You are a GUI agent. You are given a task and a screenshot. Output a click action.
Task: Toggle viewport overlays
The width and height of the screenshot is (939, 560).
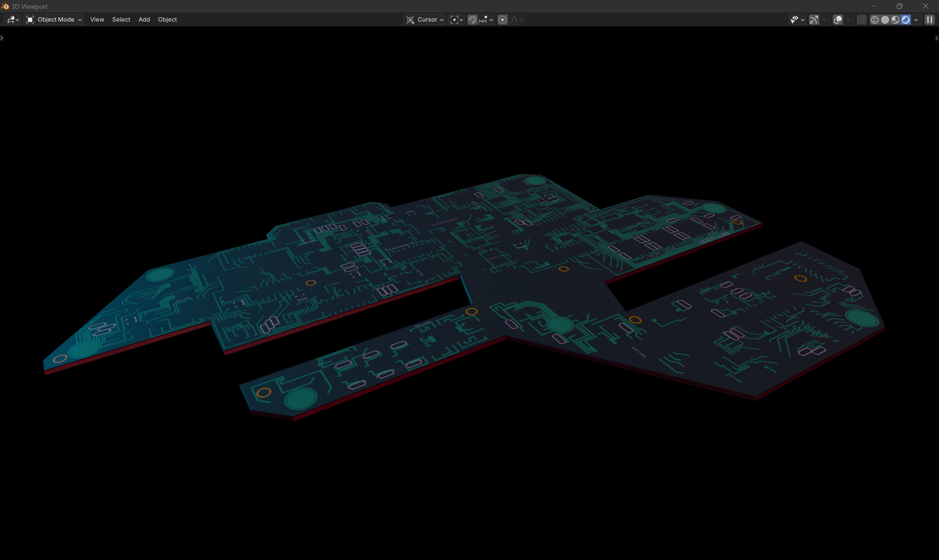coord(838,20)
